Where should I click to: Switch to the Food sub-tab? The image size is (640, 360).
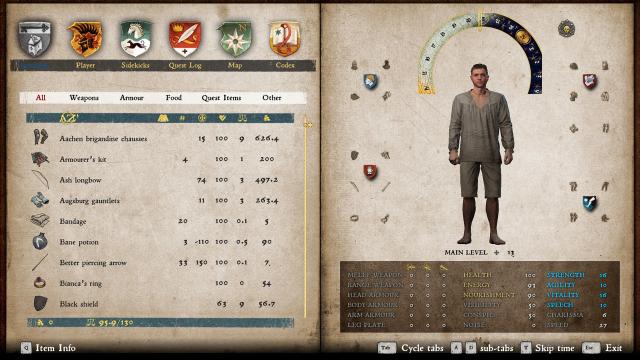tap(173, 98)
